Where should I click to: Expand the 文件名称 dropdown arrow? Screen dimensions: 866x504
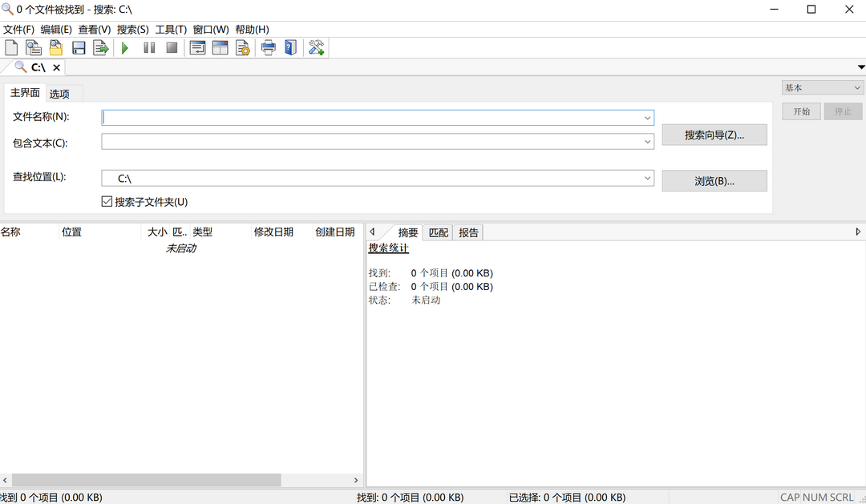[647, 118]
